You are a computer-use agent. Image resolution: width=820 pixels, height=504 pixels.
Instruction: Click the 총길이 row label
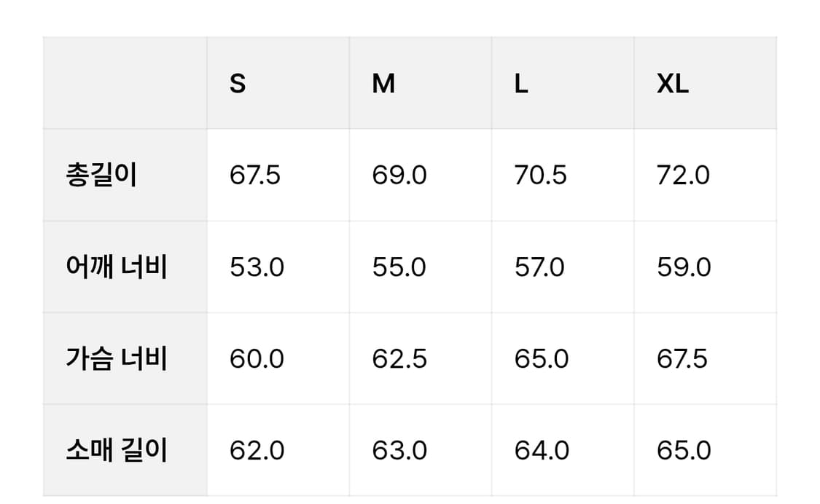coord(101,176)
